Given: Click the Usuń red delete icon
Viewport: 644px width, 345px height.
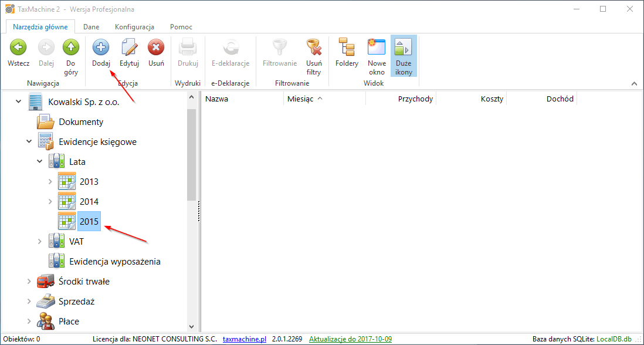Looking at the screenshot, I should pos(156,48).
